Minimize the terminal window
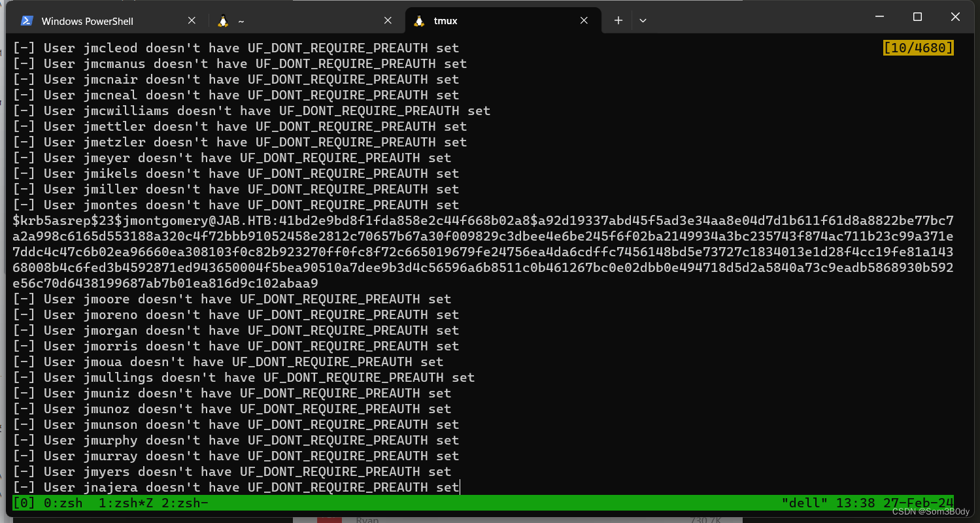The image size is (980, 523). point(880,17)
